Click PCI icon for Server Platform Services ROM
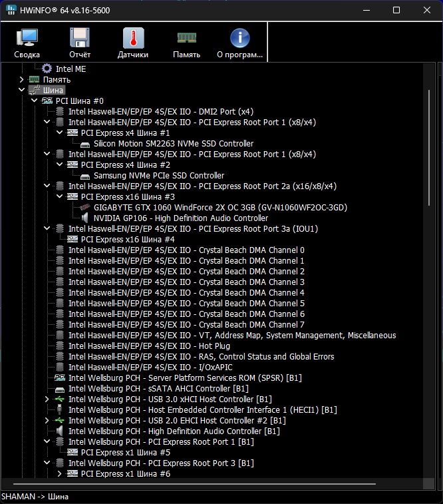443x504 pixels. 60,378
